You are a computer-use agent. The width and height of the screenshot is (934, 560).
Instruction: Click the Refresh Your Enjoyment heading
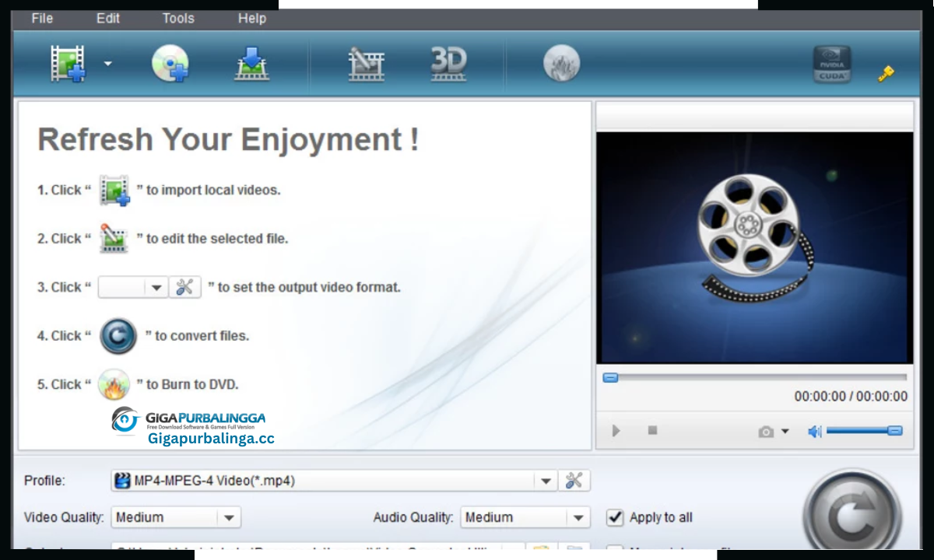[228, 140]
